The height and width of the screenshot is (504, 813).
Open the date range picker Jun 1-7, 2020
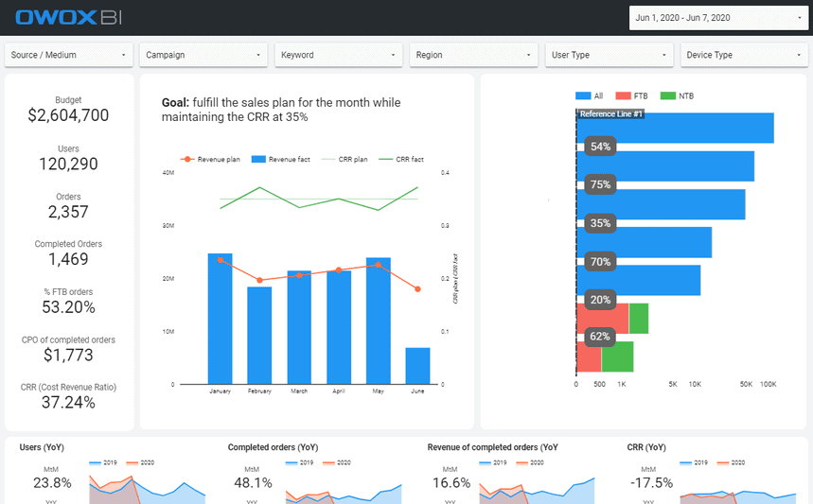tap(718, 18)
